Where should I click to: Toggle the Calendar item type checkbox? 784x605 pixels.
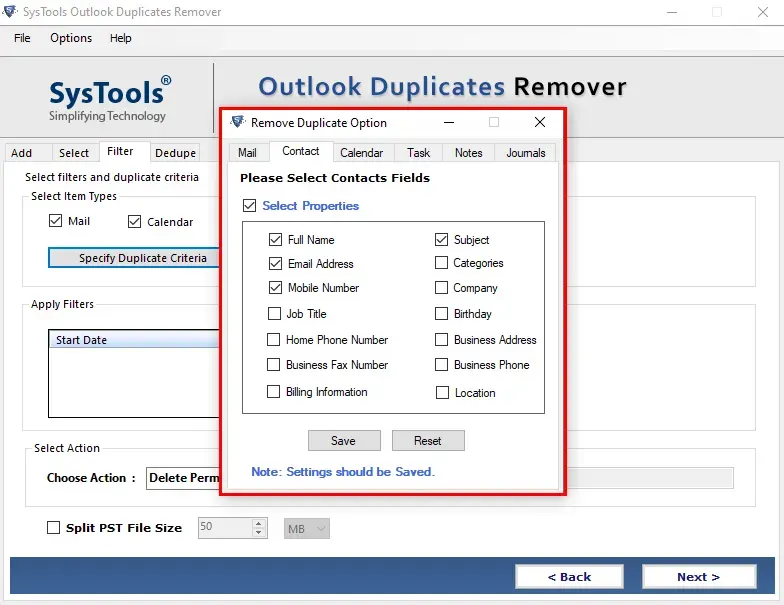134,222
